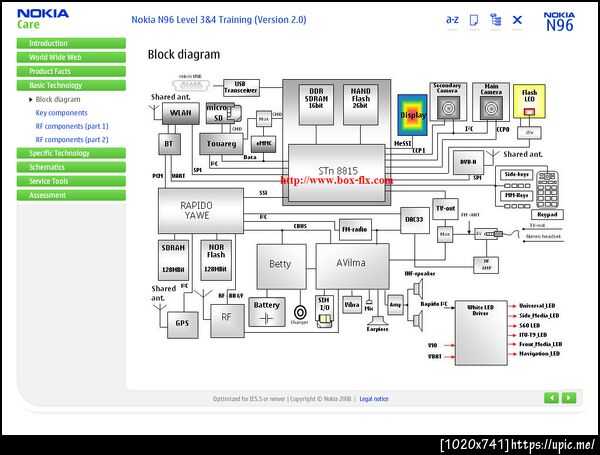Image resolution: width=600 pixels, height=455 pixels.
Task: Click the FM-radio block
Action: click(355, 229)
